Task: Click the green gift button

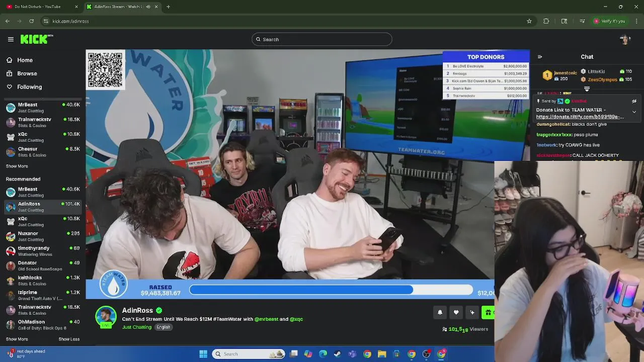Action: point(488,312)
